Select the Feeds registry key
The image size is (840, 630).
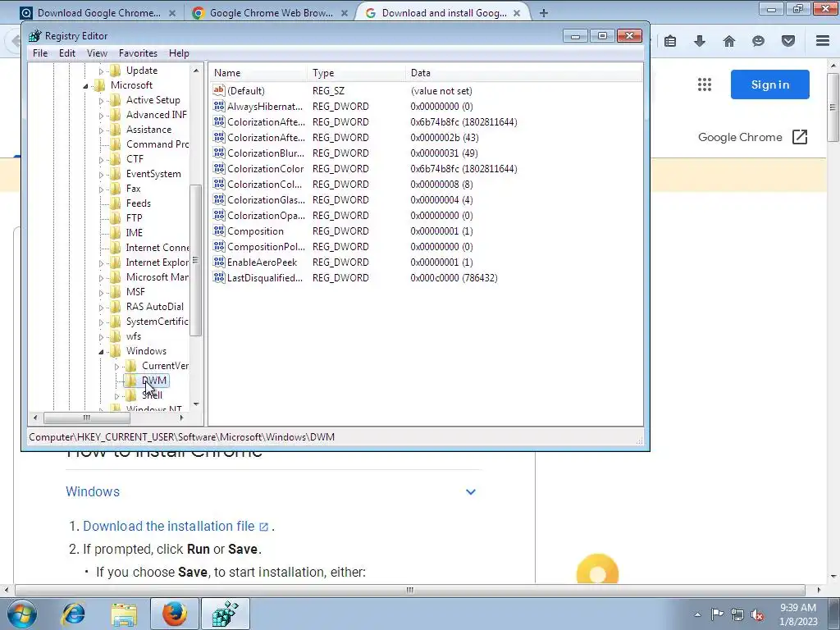coord(138,203)
